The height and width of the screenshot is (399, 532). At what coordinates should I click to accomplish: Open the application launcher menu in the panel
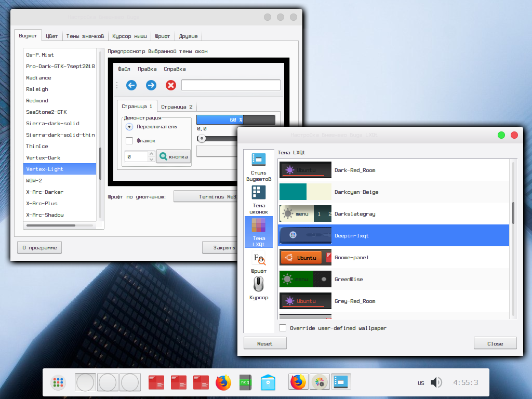pos(58,382)
